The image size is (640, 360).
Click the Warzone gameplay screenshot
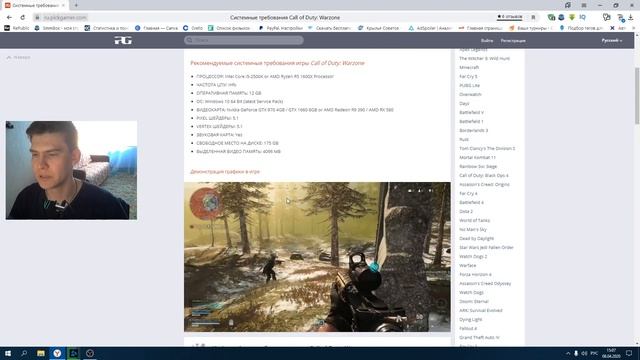tap(317, 257)
